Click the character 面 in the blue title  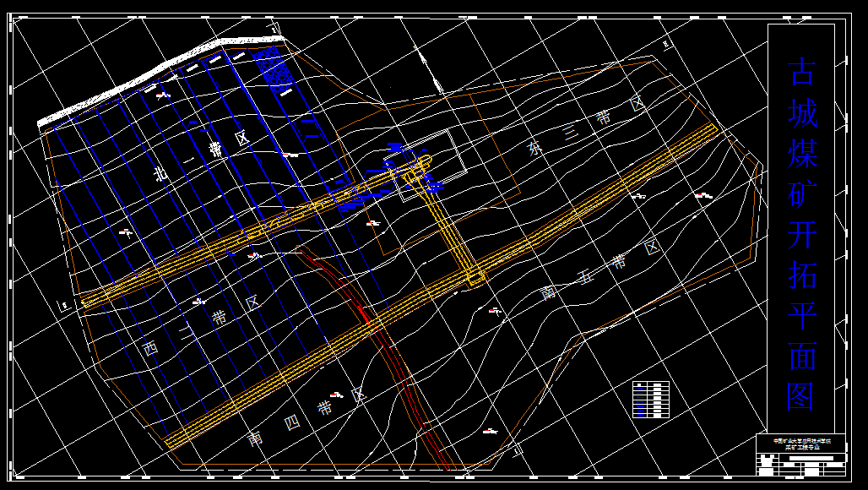(802, 356)
